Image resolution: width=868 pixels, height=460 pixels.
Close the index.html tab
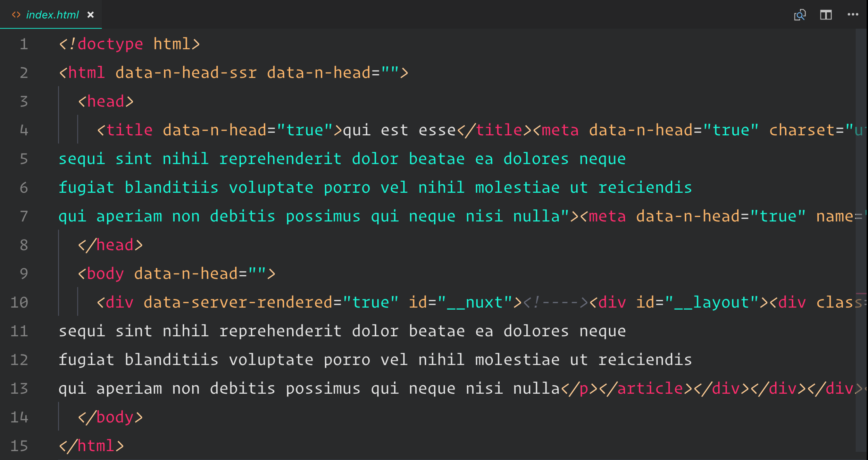(91, 15)
